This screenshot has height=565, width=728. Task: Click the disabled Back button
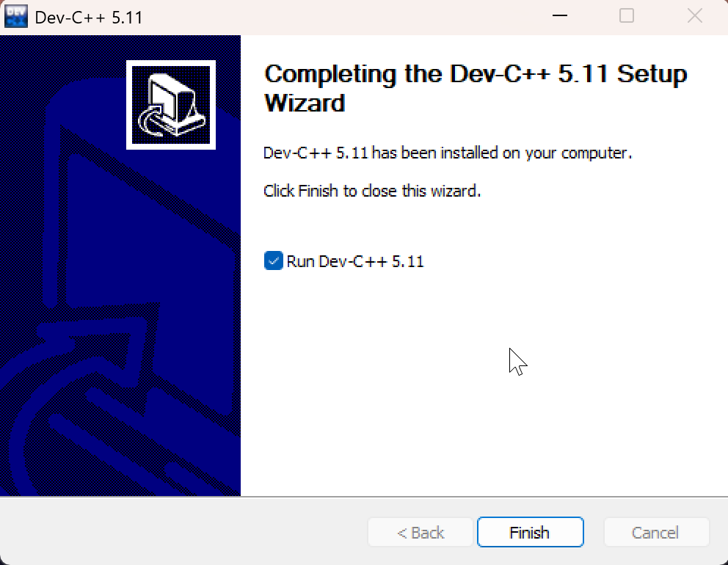(x=421, y=532)
